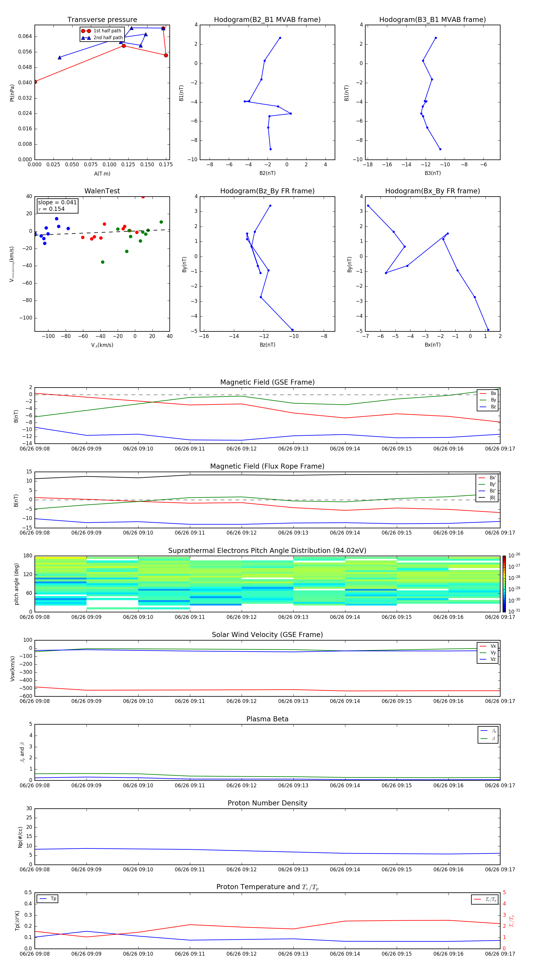The width and height of the screenshot is (535, 980).
Task: Click "Vy" in the solar wind legend
Action: click(x=493, y=652)
